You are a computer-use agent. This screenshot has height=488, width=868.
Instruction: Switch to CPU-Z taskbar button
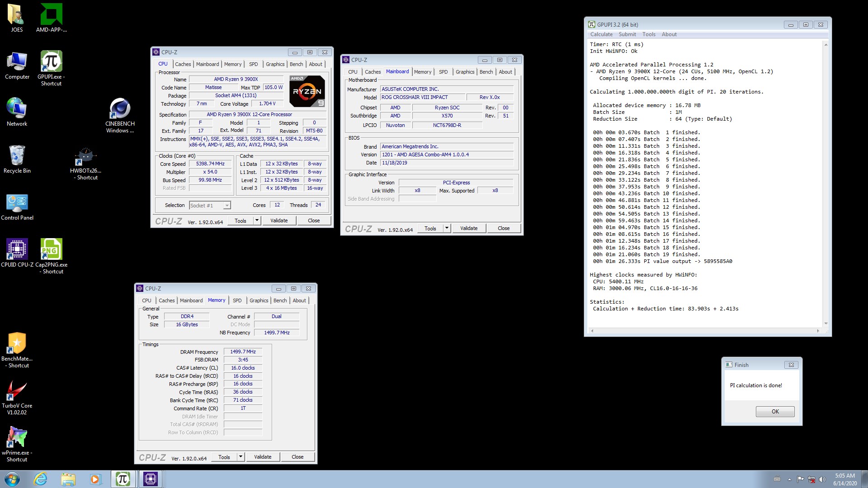coord(150,479)
